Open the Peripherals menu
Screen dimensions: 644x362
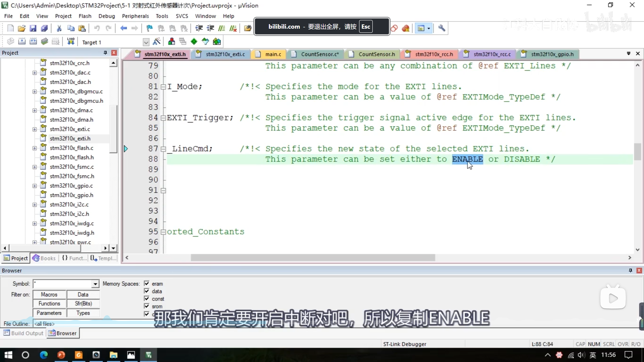pos(135,16)
